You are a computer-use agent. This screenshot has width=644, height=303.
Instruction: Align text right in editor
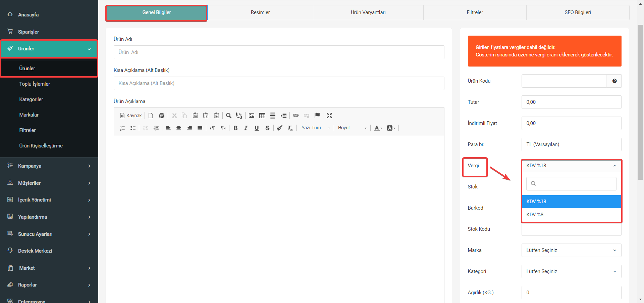pos(190,128)
